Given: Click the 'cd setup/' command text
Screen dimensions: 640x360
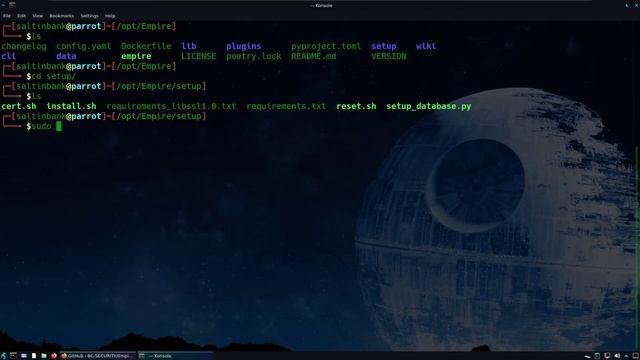Looking at the screenshot, I should pyautogui.click(x=53, y=76).
